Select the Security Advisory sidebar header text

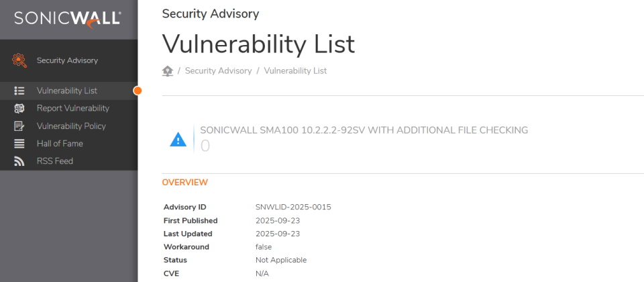[67, 60]
